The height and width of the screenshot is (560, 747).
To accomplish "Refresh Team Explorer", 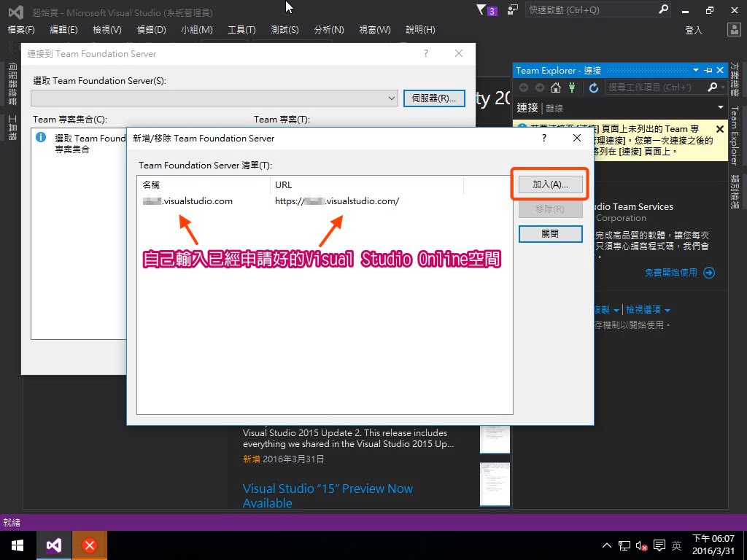I will click(593, 87).
